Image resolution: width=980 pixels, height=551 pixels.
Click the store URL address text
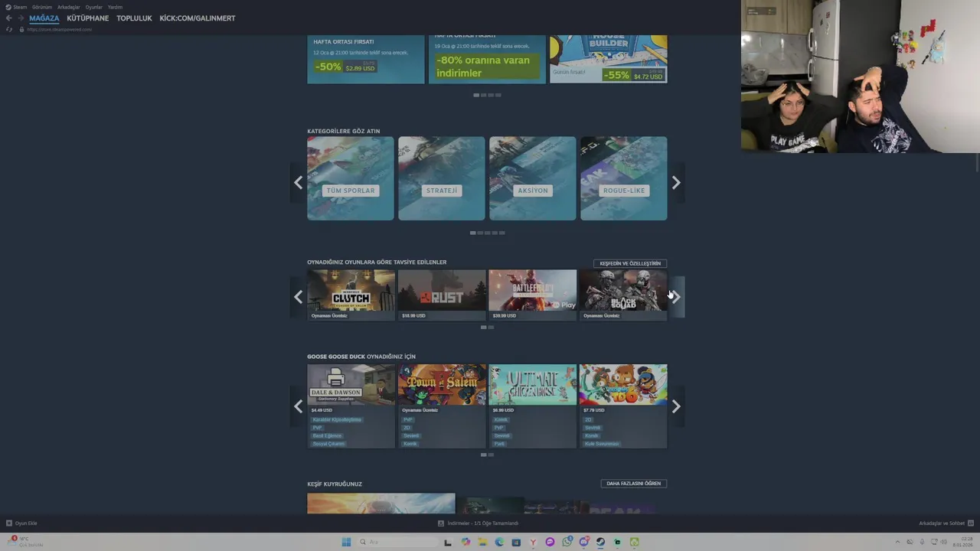[60, 29]
